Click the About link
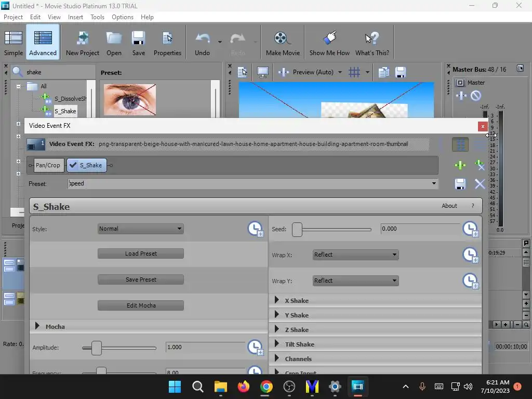The width and height of the screenshot is (532, 399). (x=449, y=206)
